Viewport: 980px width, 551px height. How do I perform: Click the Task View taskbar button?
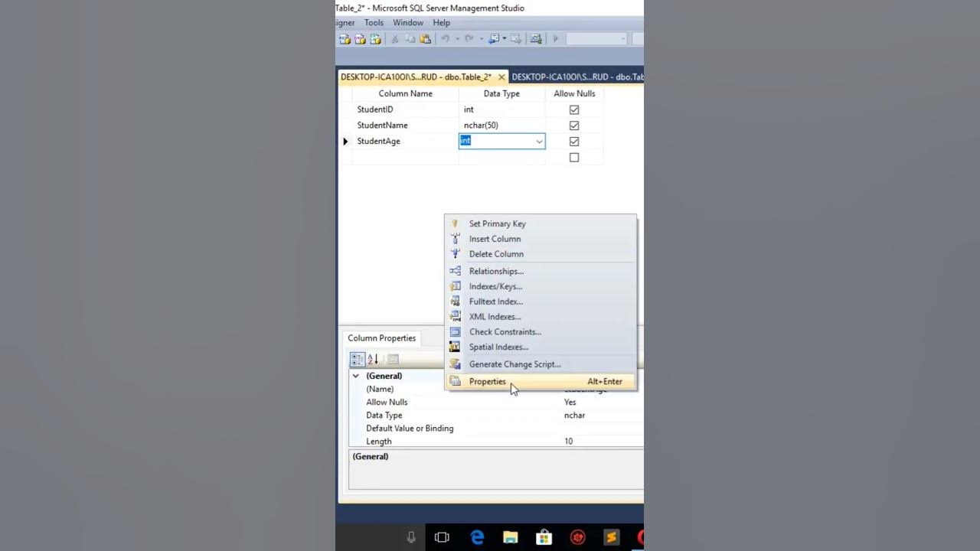pos(442,537)
